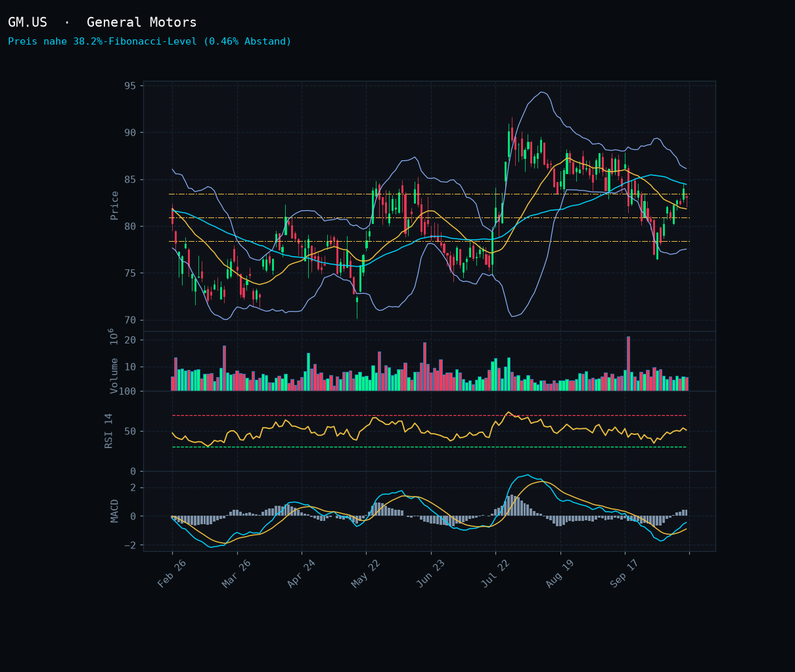795x672 pixels.
Task: Click the 80 tick on the Price axis
Action: pos(130,227)
